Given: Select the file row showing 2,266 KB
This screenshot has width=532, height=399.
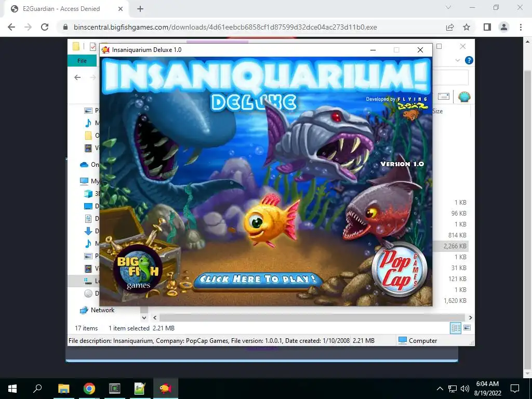Looking at the screenshot, I should [451, 246].
